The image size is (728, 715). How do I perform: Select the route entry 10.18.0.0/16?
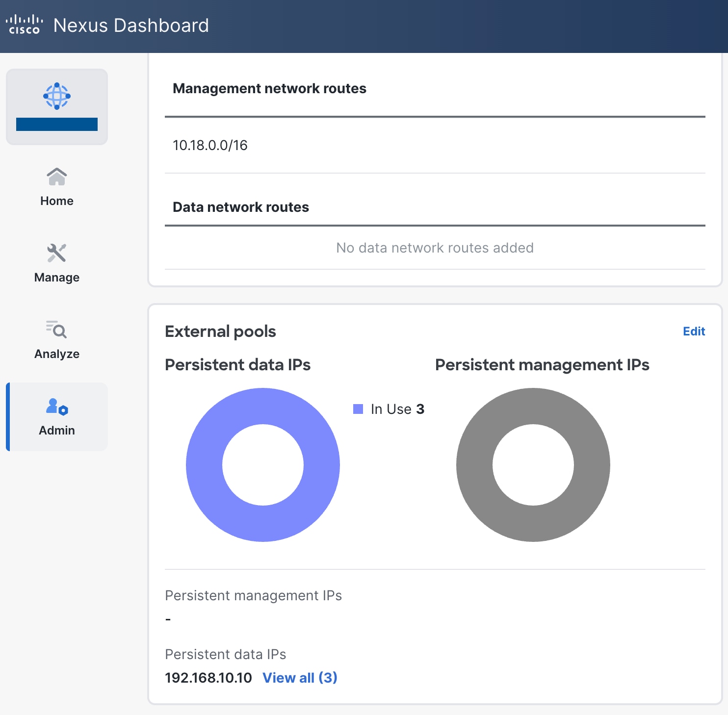pyautogui.click(x=210, y=145)
